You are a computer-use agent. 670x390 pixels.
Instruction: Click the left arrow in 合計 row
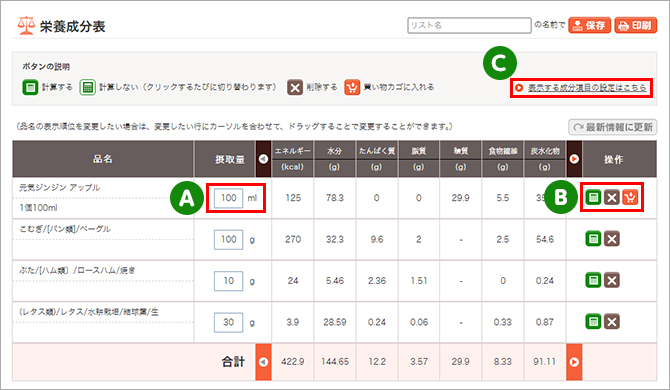tap(263, 362)
